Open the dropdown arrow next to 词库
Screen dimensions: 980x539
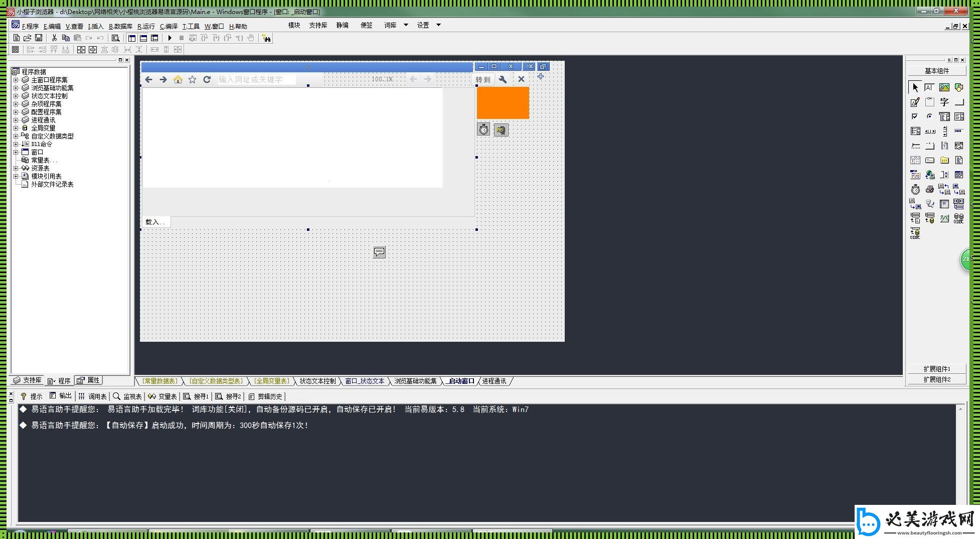click(x=406, y=25)
